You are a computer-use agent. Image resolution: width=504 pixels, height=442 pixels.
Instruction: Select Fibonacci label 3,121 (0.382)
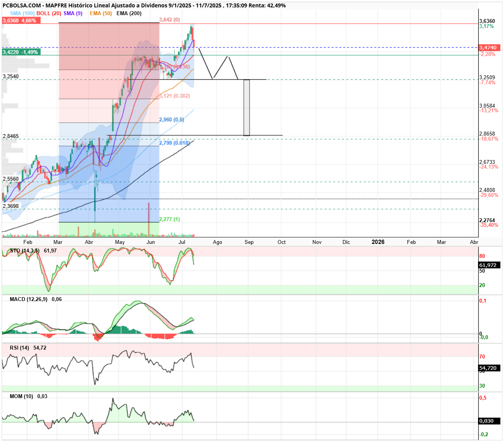click(x=175, y=96)
